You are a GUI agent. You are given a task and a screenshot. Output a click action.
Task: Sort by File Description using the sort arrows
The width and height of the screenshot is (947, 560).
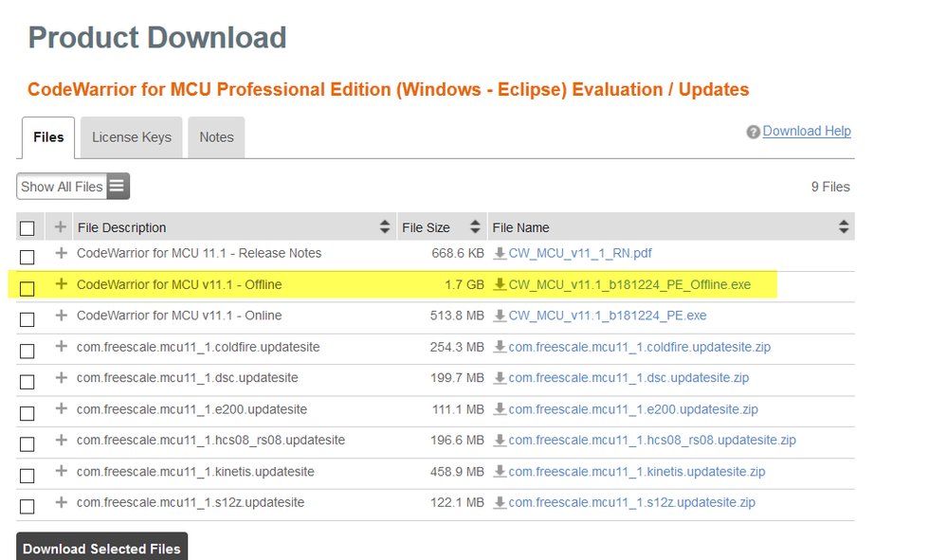pos(385,226)
